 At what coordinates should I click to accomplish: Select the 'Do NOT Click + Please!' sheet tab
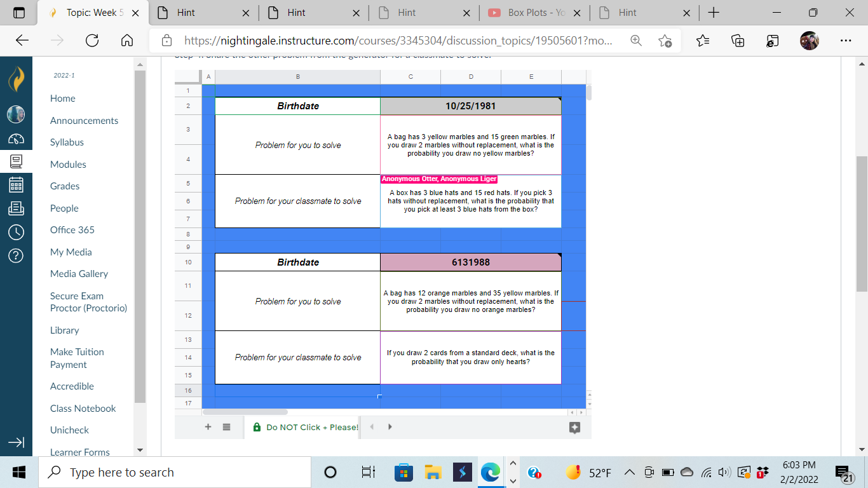point(305,426)
